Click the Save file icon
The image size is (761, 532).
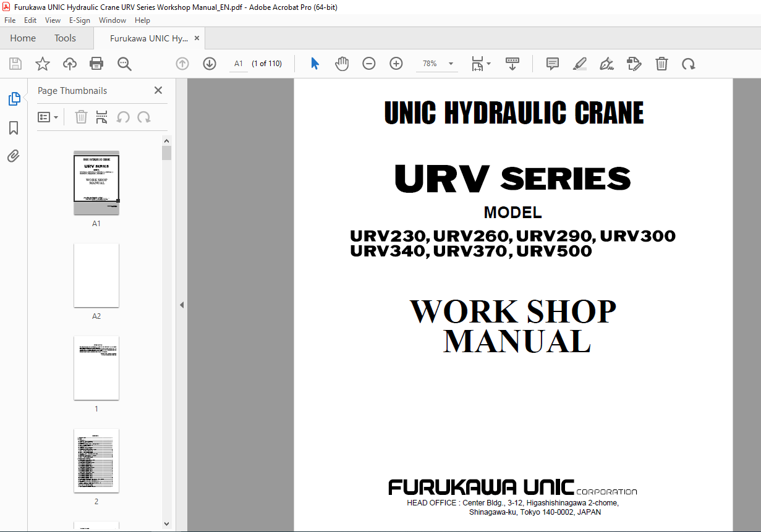pyautogui.click(x=15, y=64)
